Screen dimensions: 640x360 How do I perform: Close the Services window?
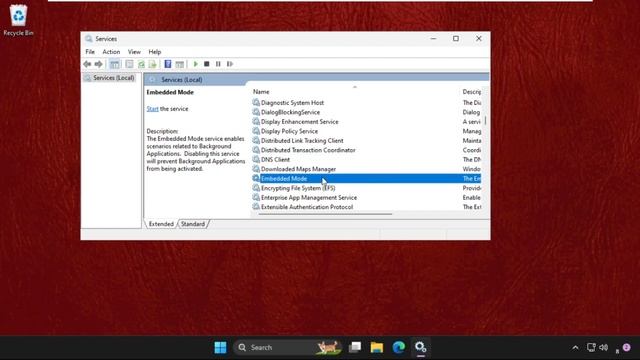pyautogui.click(x=479, y=38)
